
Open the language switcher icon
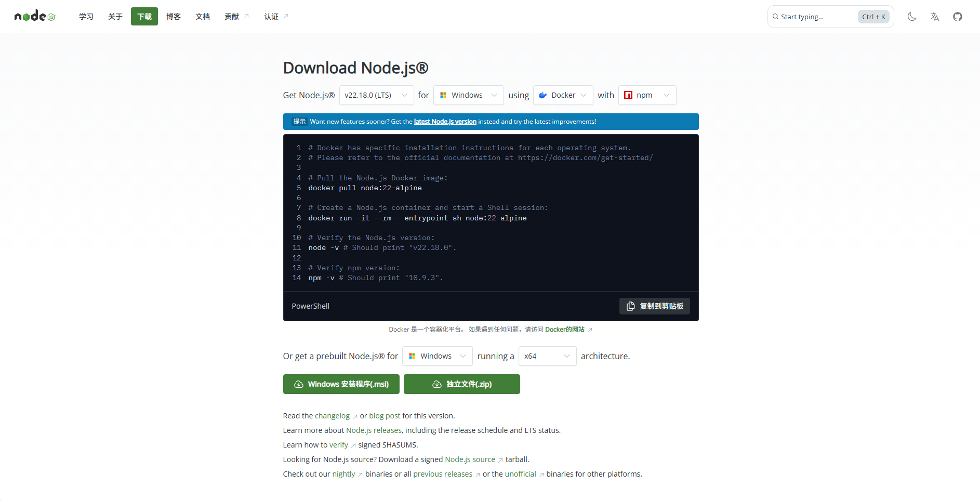[935, 16]
